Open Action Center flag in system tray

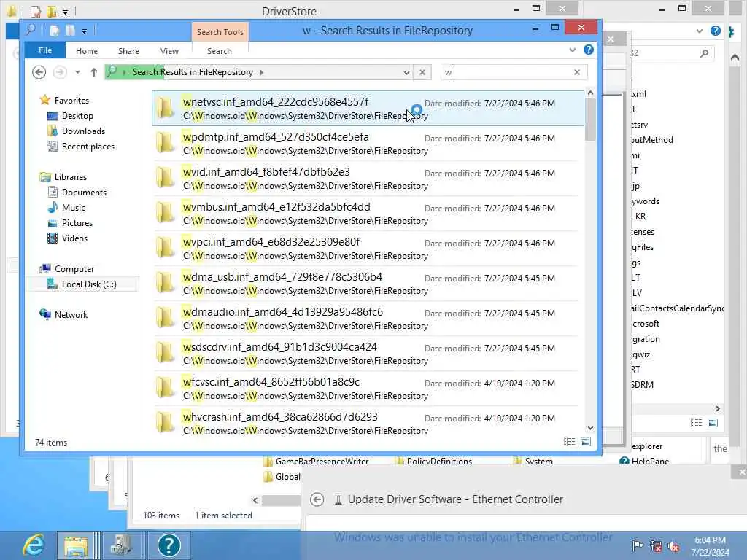pyautogui.click(x=637, y=545)
